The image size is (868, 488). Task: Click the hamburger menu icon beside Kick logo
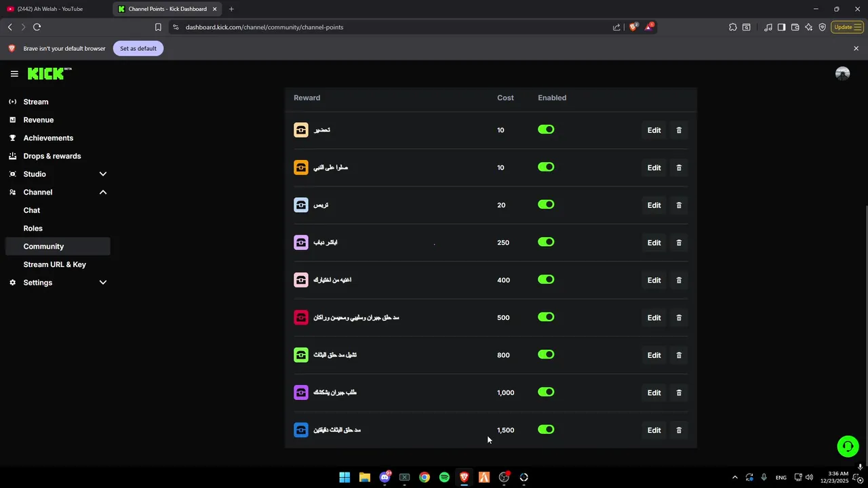point(14,74)
